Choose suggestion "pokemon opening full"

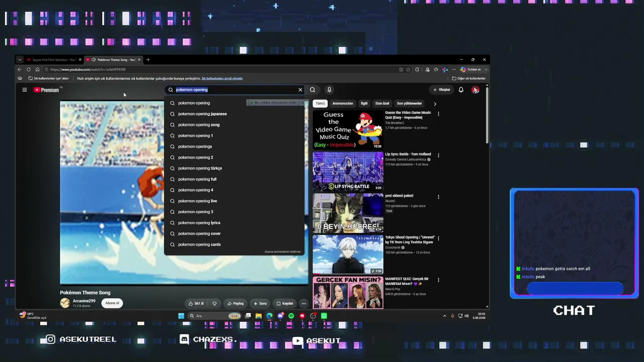(x=234, y=179)
